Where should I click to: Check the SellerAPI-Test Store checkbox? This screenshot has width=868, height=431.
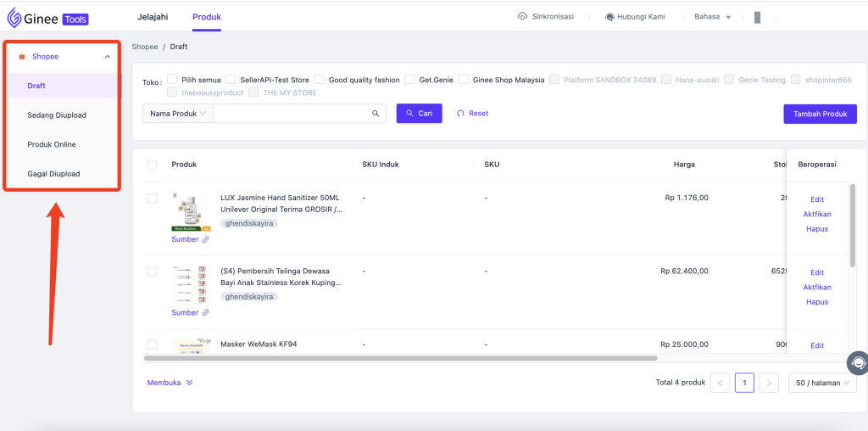tap(231, 79)
